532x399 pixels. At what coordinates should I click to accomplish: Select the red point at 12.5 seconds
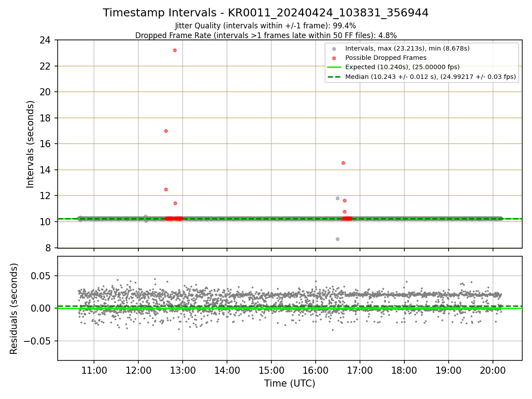(x=166, y=189)
